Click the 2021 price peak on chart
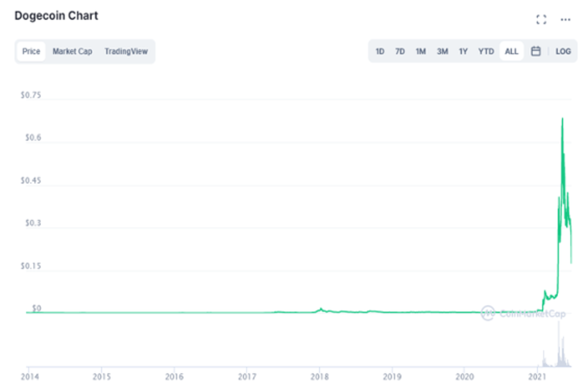Screen dimensions: 588x392 pos(562,119)
